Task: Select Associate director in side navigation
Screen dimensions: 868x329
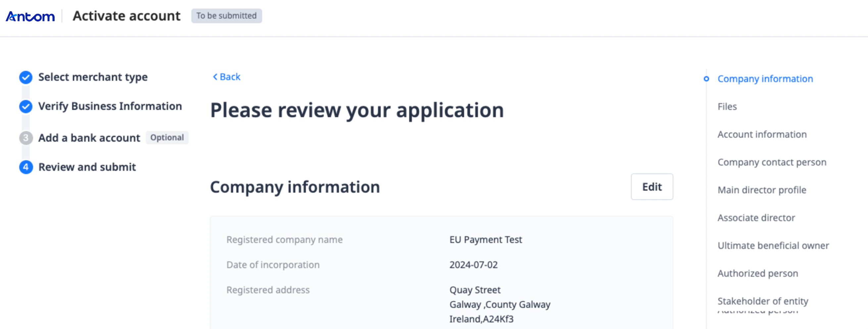Action: point(756,218)
